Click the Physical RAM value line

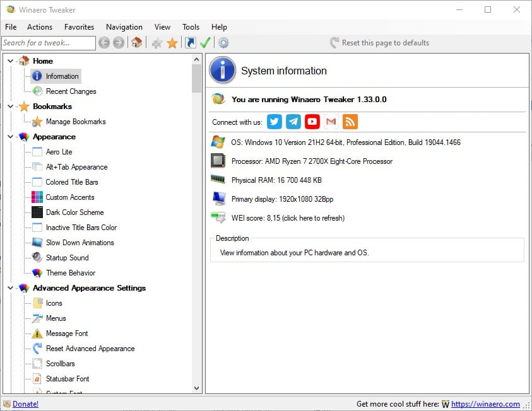(x=276, y=180)
